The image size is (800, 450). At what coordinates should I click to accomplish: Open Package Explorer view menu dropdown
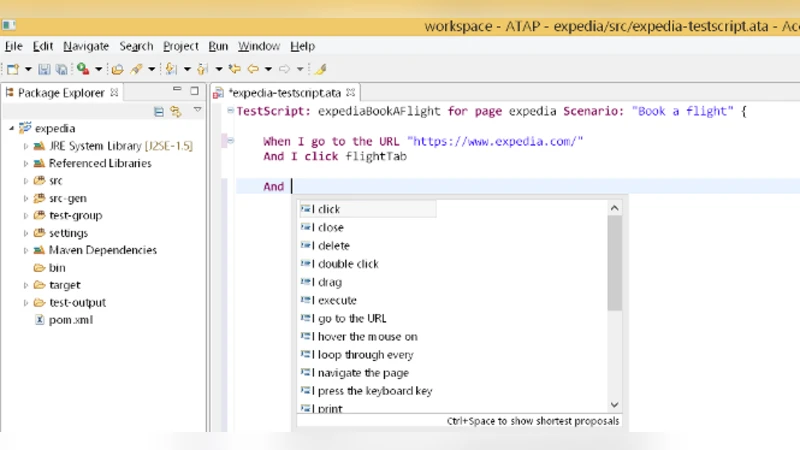tap(197, 111)
